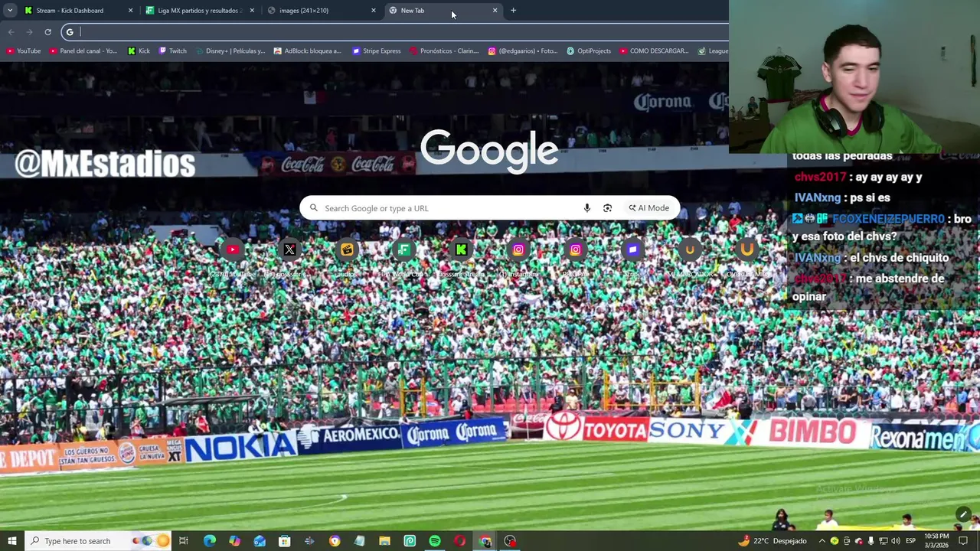Open the Stripe Express bookmark

tap(377, 51)
